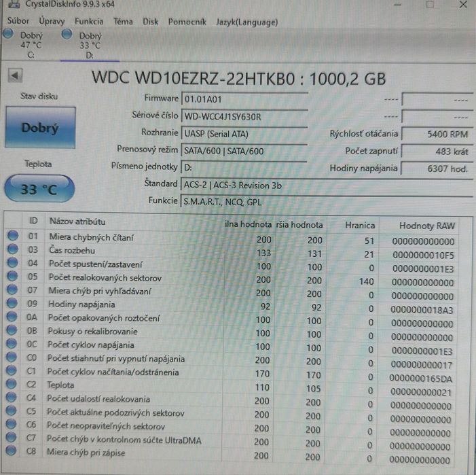The width and height of the screenshot is (476, 475).
Task: Open the Disk menu
Action: pyautogui.click(x=151, y=22)
